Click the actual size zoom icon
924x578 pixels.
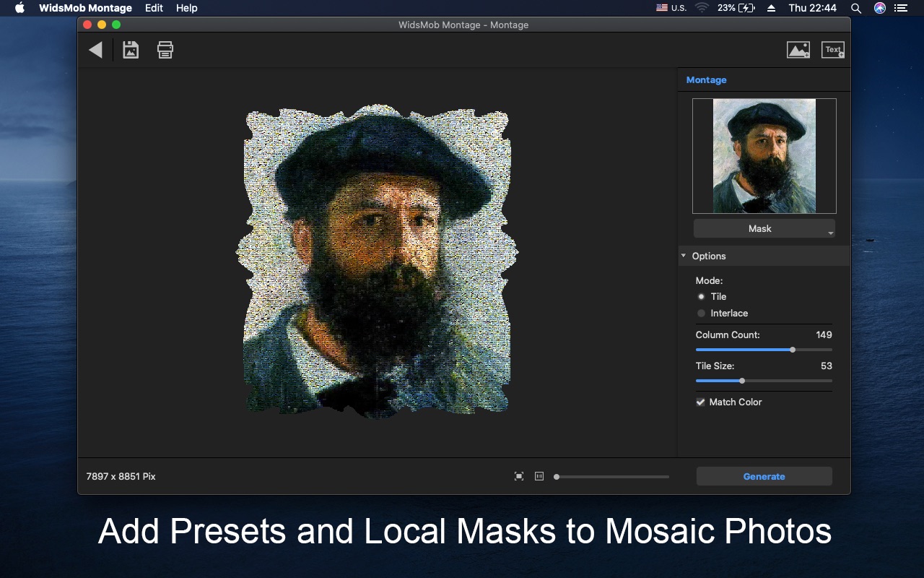(539, 476)
